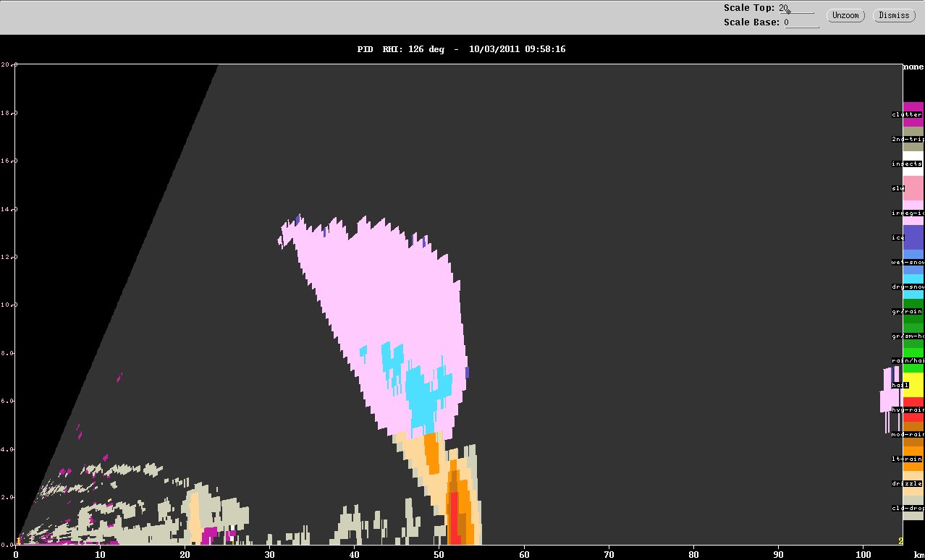Select the 2nd-trip legend swatch

pos(913,139)
